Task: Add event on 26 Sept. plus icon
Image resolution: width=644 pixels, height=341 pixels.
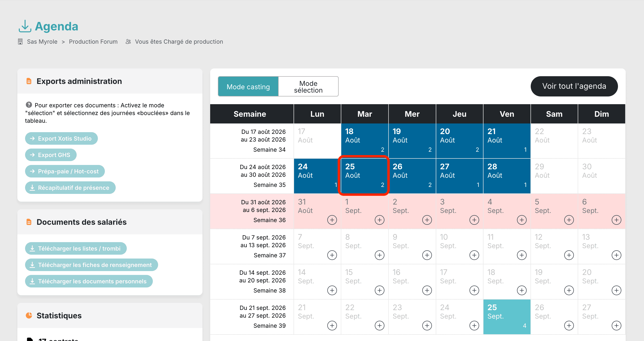Action: click(569, 326)
